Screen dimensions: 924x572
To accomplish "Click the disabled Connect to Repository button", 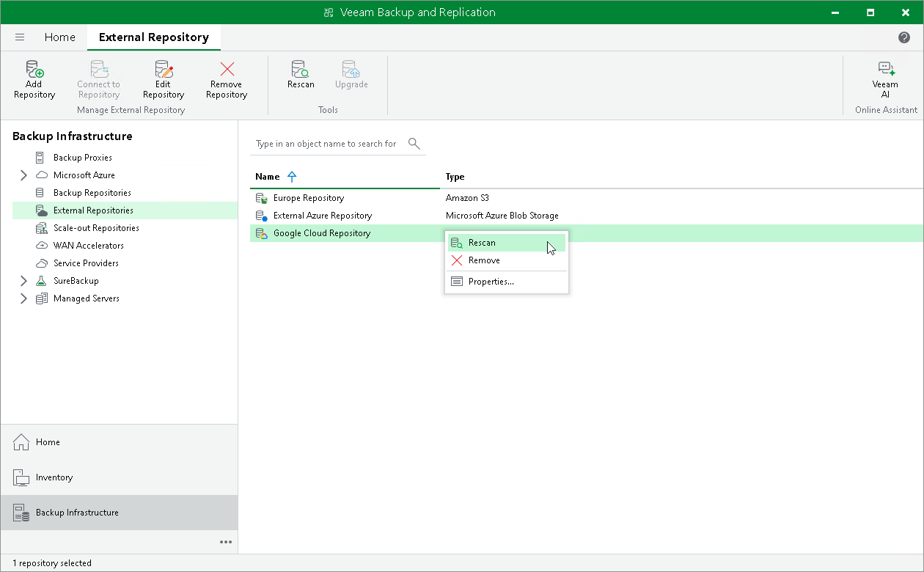I will click(x=99, y=79).
